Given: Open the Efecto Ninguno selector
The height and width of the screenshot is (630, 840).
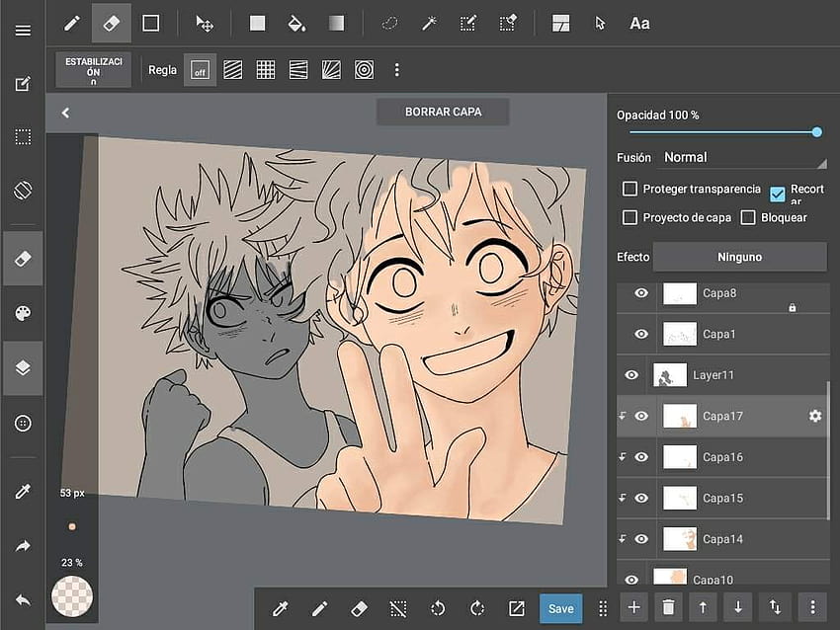Looking at the screenshot, I should coord(739,257).
